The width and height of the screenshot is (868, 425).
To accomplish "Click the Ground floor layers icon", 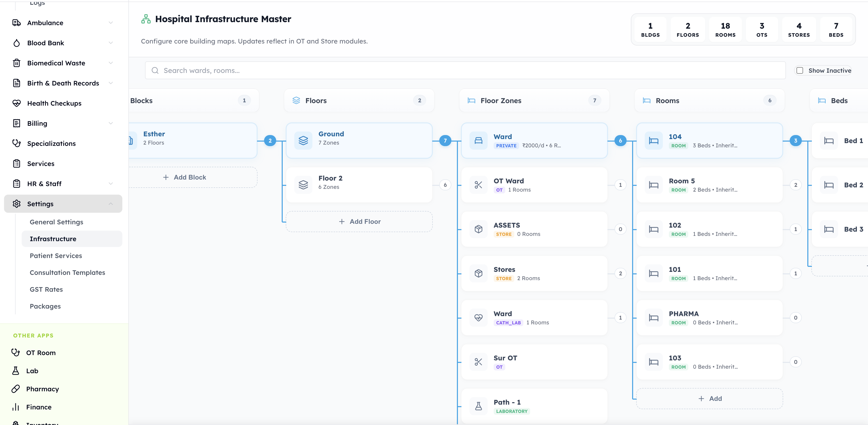I will pyautogui.click(x=303, y=141).
